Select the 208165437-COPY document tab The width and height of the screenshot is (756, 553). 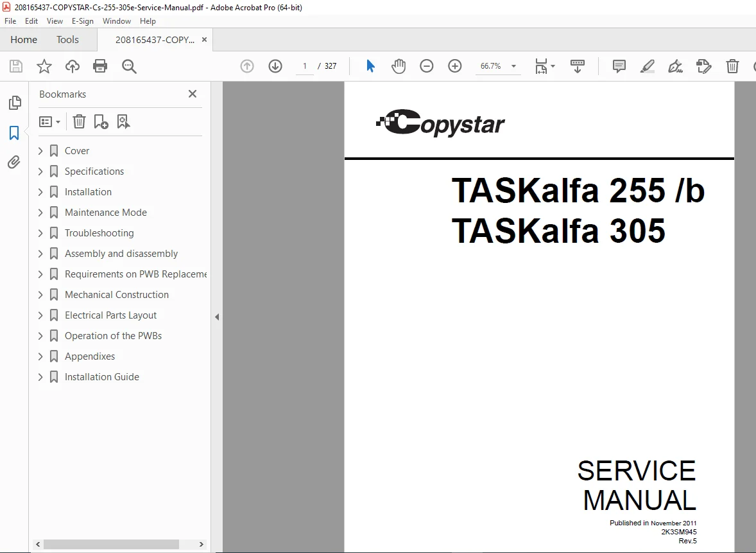pyautogui.click(x=155, y=40)
